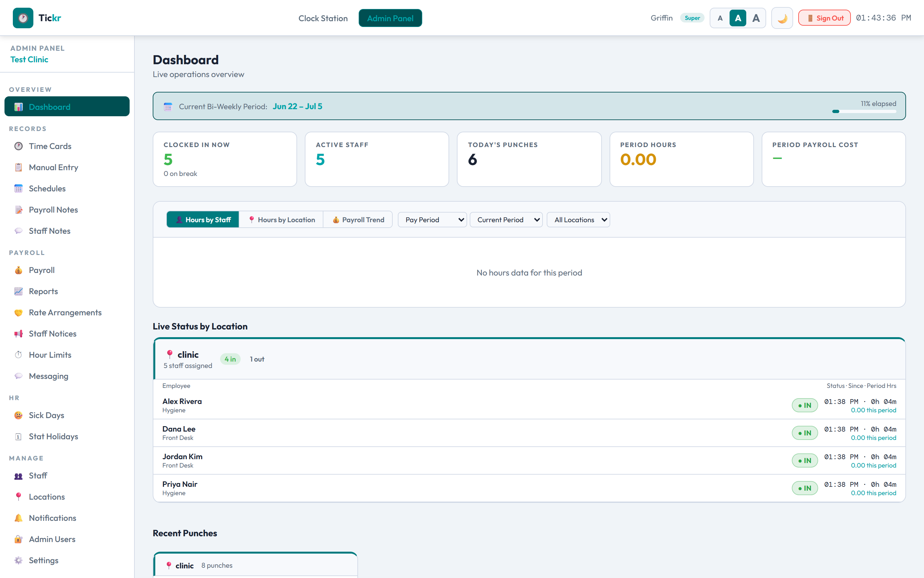This screenshot has width=924, height=578.
Task: Click the Sick Days face icon
Action: 18,415
